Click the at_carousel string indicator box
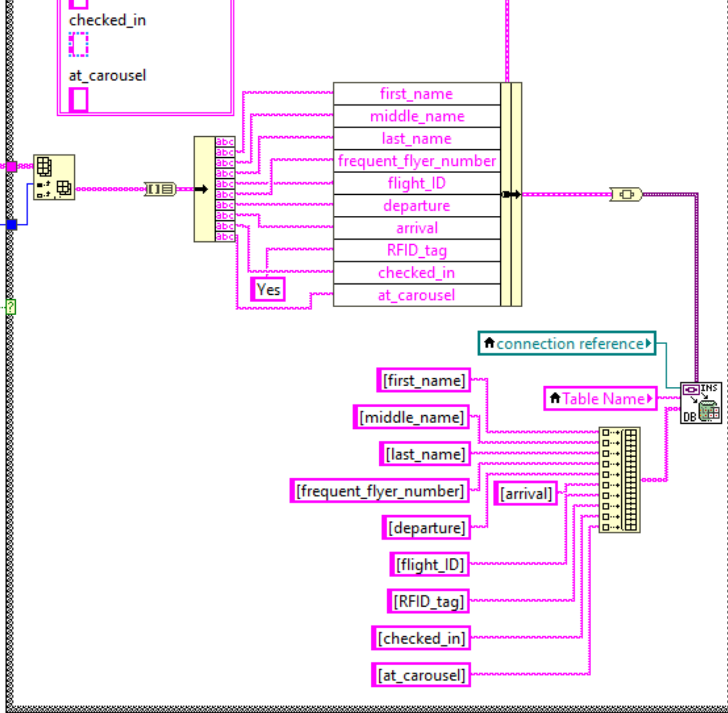This screenshot has height=713, width=728. (x=78, y=99)
